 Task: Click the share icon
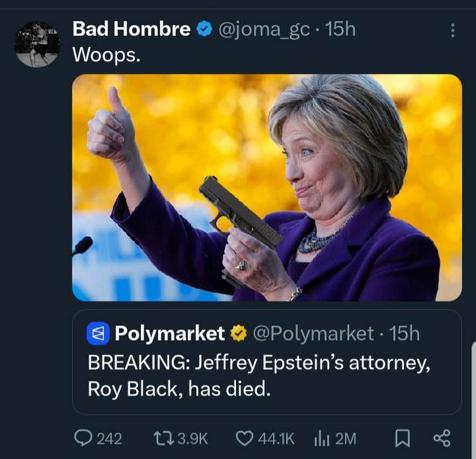click(441, 438)
